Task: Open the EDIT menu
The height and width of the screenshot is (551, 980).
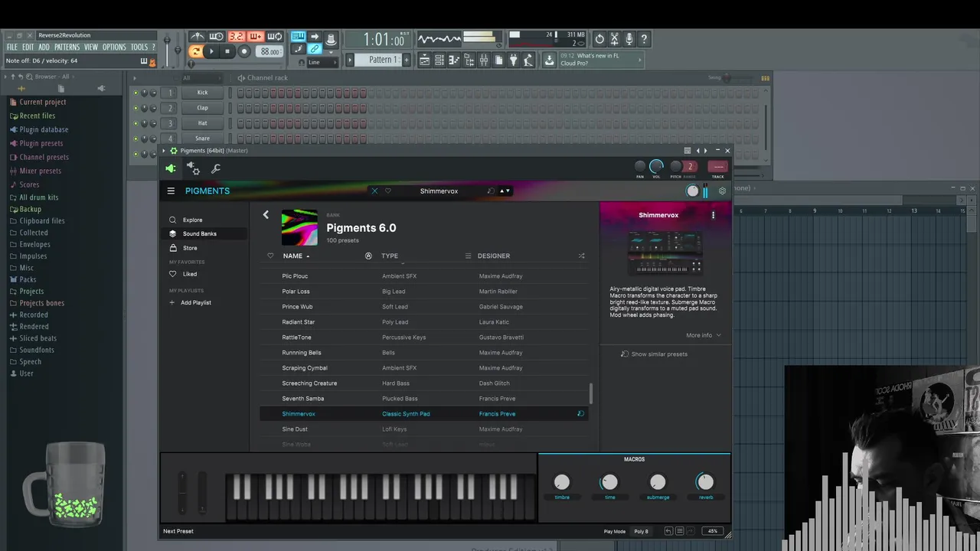Action: 28,47
